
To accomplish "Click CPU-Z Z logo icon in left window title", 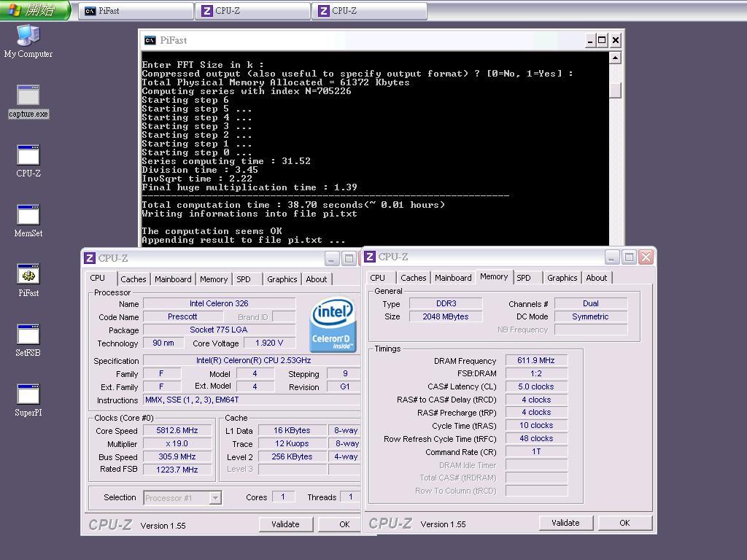I will click(90, 258).
